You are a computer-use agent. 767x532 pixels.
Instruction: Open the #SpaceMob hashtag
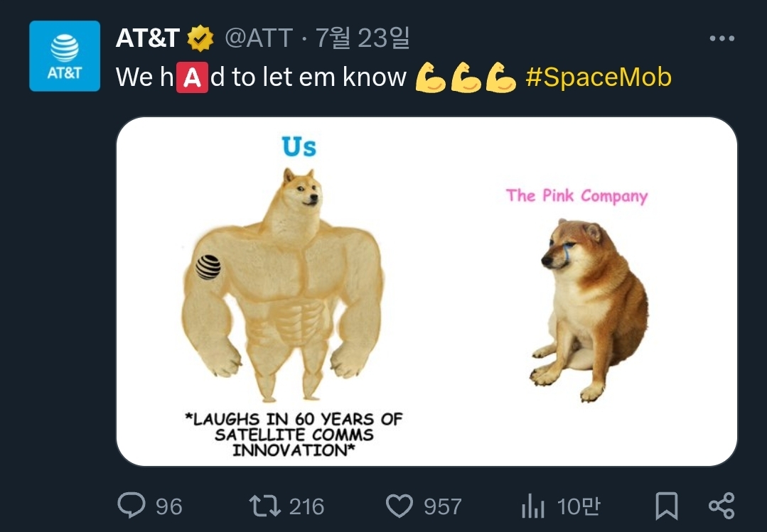[x=599, y=77]
